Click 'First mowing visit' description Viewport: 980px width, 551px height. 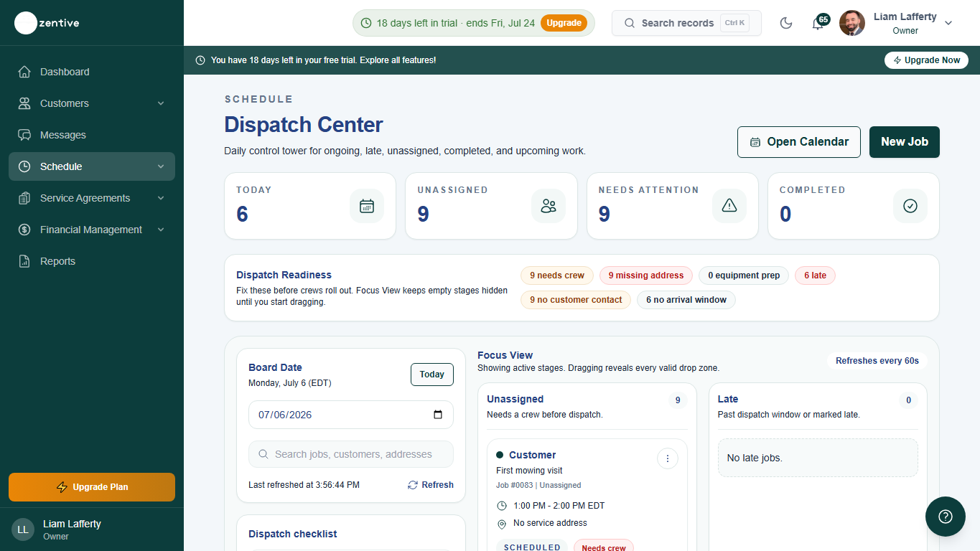pos(529,471)
